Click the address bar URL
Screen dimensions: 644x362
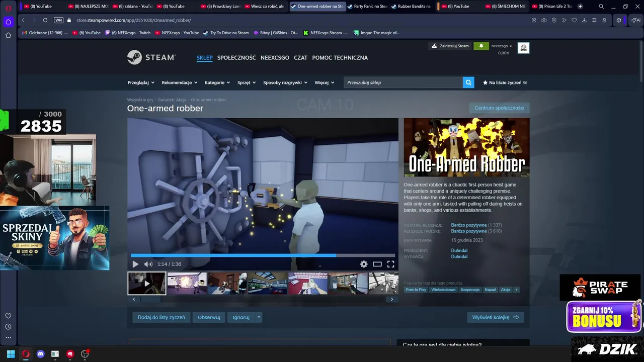134,20
